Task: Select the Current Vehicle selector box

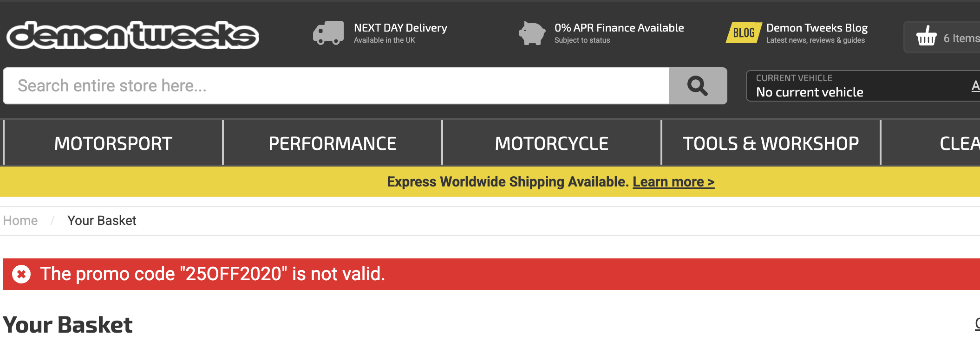Action: tap(863, 86)
